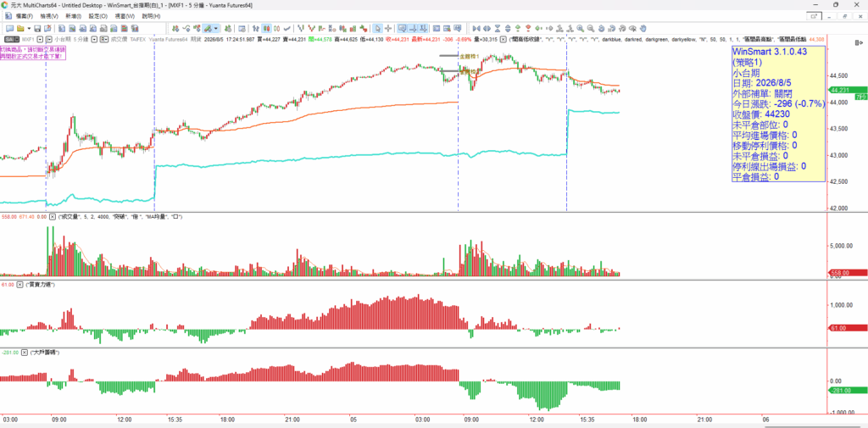
Task: Click the zoom out magnifier icon
Action: 591,28
